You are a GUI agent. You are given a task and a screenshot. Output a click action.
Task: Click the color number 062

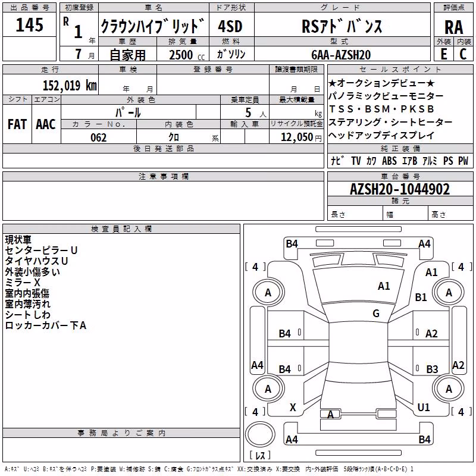coord(99,137)
